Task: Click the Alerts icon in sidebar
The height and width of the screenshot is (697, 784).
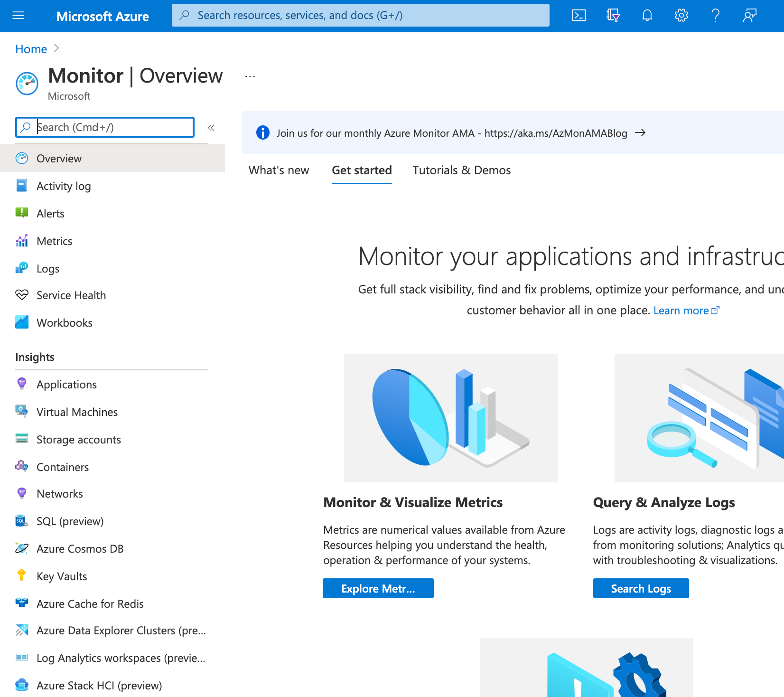Action: point(22,213)
